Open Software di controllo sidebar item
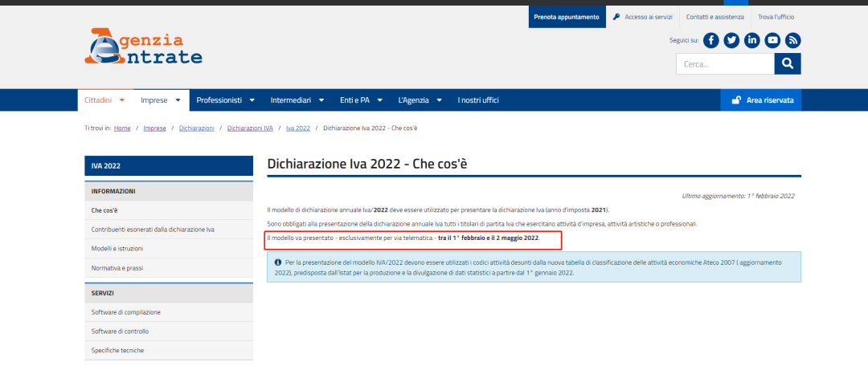 [169, 331]
